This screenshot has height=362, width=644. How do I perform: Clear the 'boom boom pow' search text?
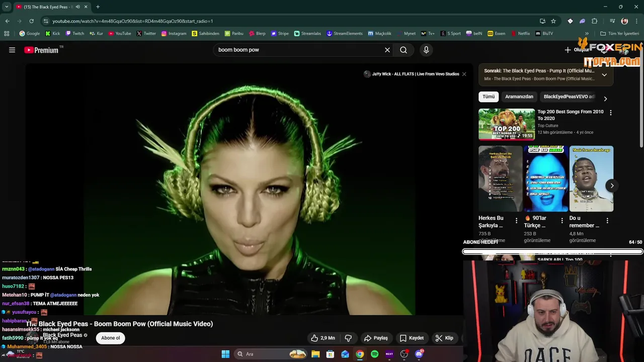387,50
